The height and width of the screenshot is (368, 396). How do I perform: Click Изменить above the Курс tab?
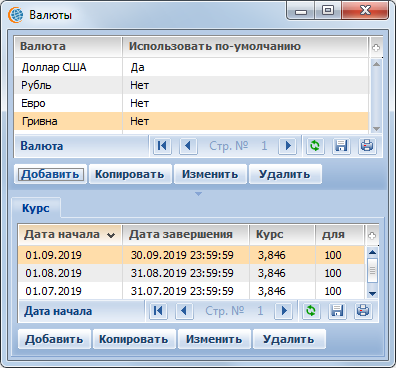coord(210,174)
